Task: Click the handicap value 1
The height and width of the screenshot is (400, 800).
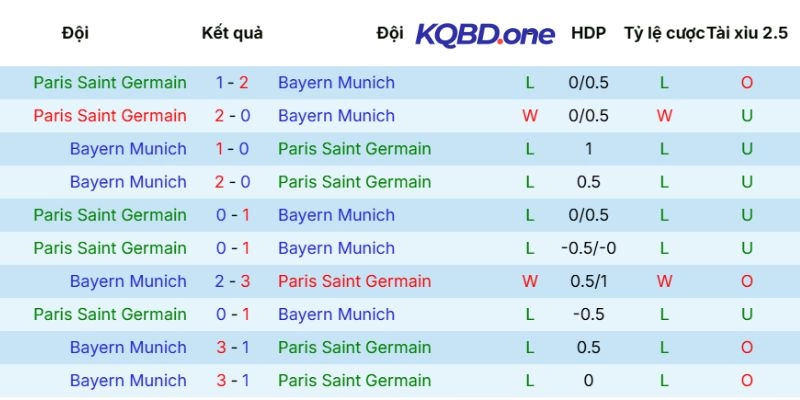Action: (588, 149)
